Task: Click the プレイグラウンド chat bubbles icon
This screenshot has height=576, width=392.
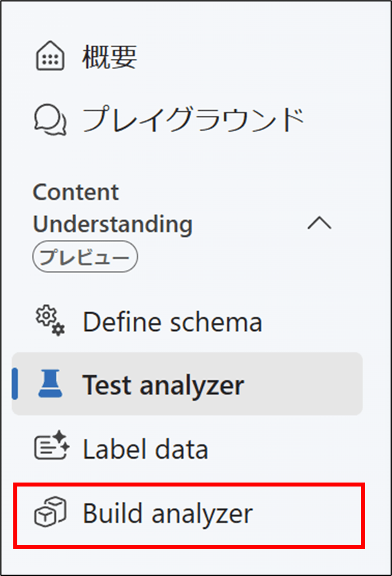Action: coord(50,120)
